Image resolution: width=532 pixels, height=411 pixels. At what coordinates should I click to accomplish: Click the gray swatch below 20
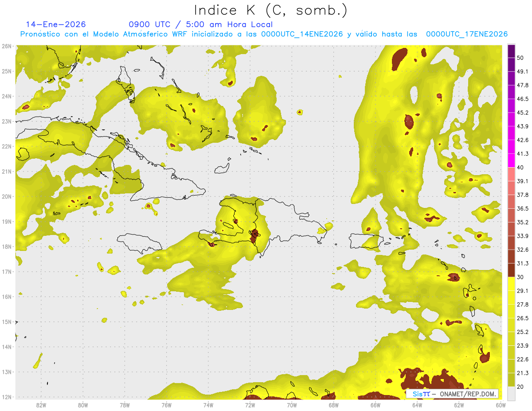click(512, 393)
